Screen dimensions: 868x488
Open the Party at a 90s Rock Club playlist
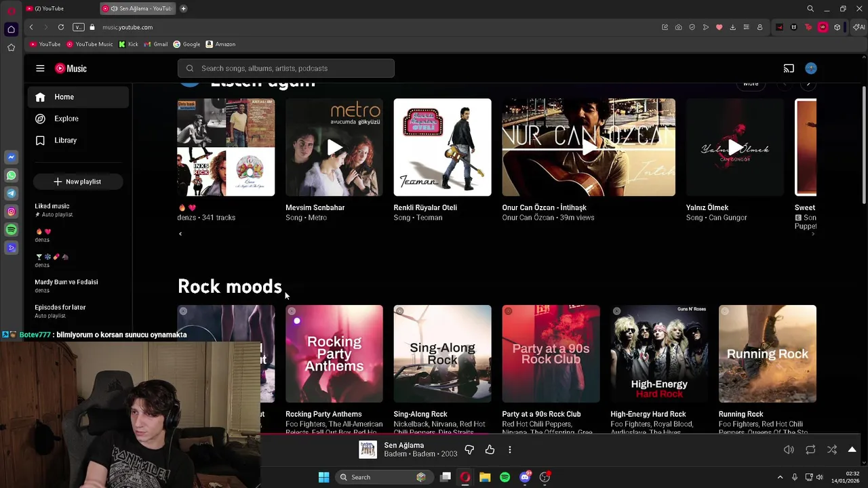pyautogui.click(x=551, y=354)
